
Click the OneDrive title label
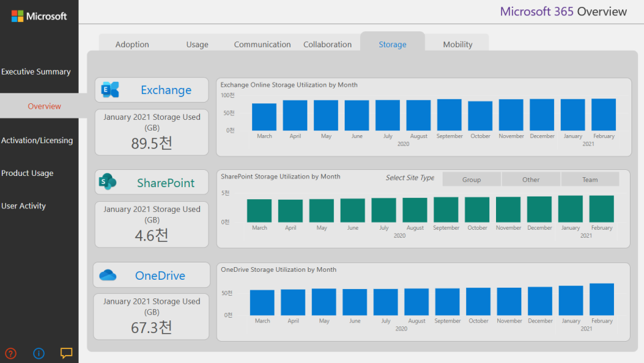(x=160, y=275)
